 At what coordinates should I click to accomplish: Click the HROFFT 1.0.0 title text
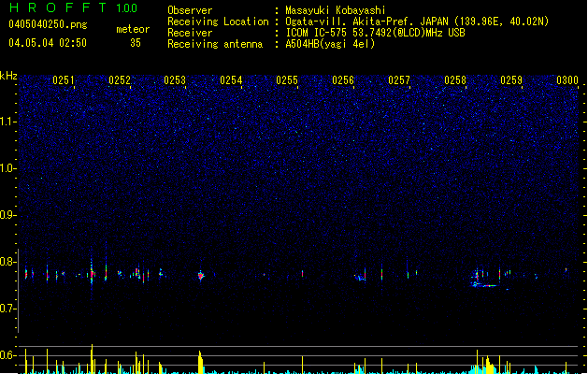[74, 7]
